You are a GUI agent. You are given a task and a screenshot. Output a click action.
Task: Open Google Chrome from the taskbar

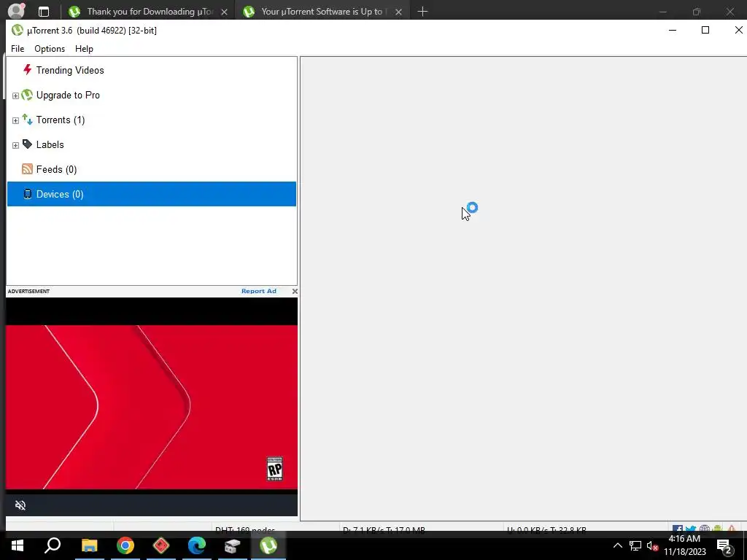(125, 545)
